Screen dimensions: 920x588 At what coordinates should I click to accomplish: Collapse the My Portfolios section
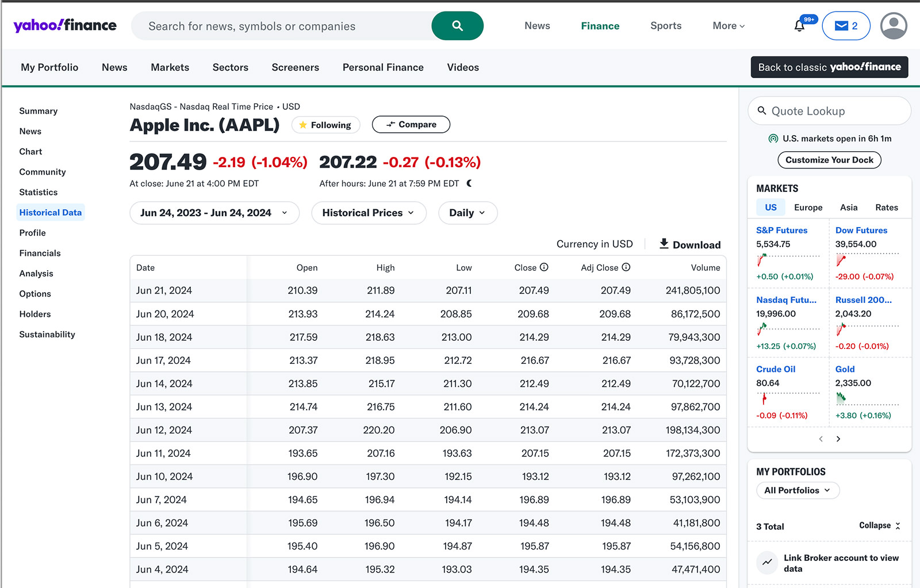(x=880, y=525)
